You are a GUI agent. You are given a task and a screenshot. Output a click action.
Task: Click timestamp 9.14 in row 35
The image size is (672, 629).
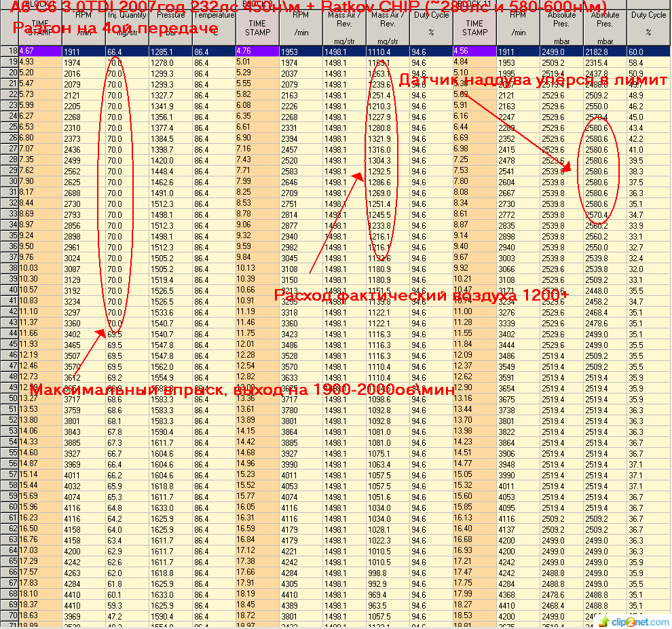474,235
